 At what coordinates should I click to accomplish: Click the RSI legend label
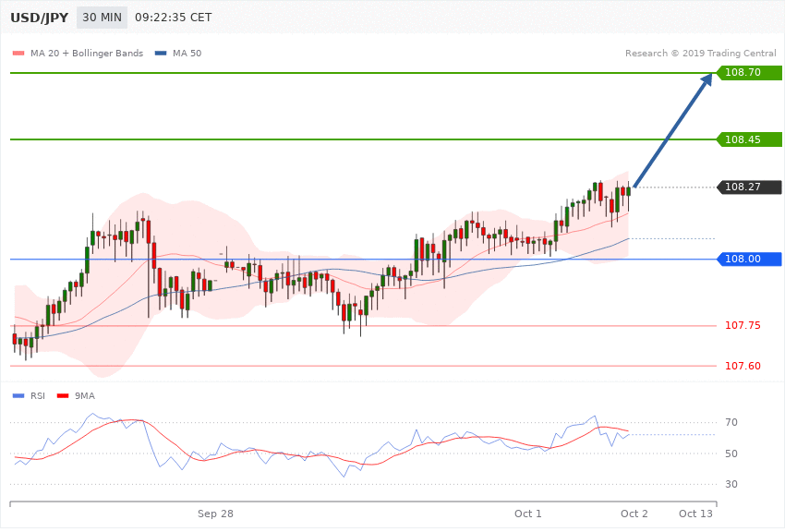point(38,396)
